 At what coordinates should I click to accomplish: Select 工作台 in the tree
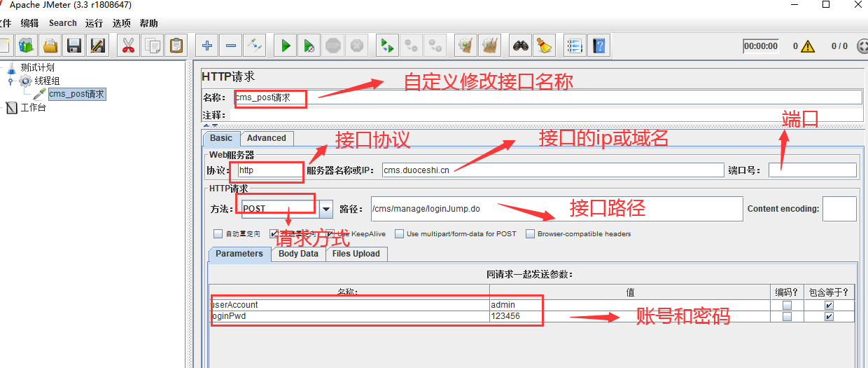33,107
